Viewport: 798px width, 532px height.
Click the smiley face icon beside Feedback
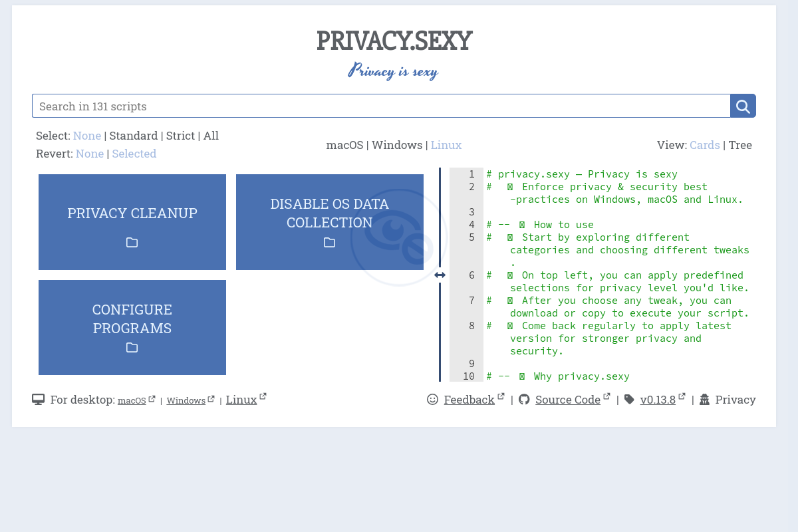pyautogui.click(x=432, y=400)
